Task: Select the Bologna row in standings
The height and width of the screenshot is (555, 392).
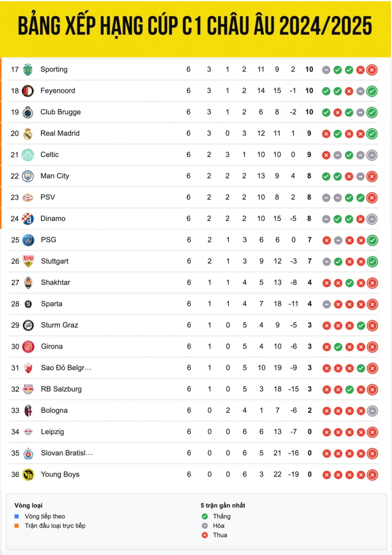Action: (x=193, y=410)
